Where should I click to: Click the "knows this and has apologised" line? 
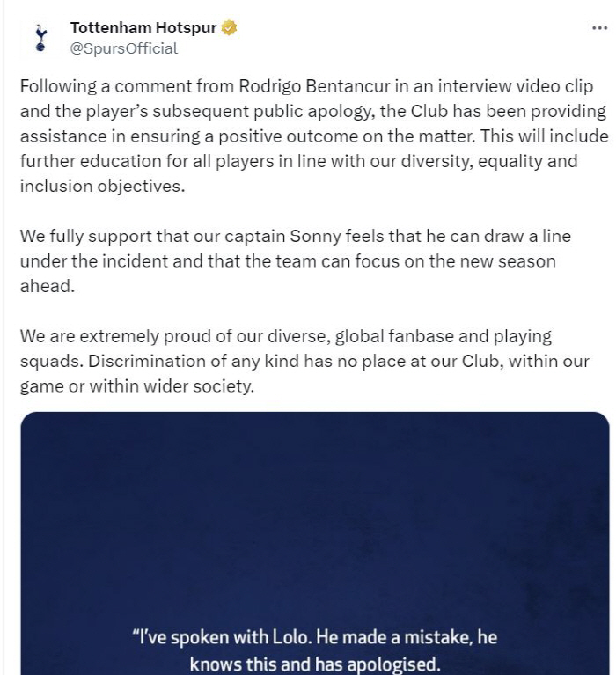(315, 664)
